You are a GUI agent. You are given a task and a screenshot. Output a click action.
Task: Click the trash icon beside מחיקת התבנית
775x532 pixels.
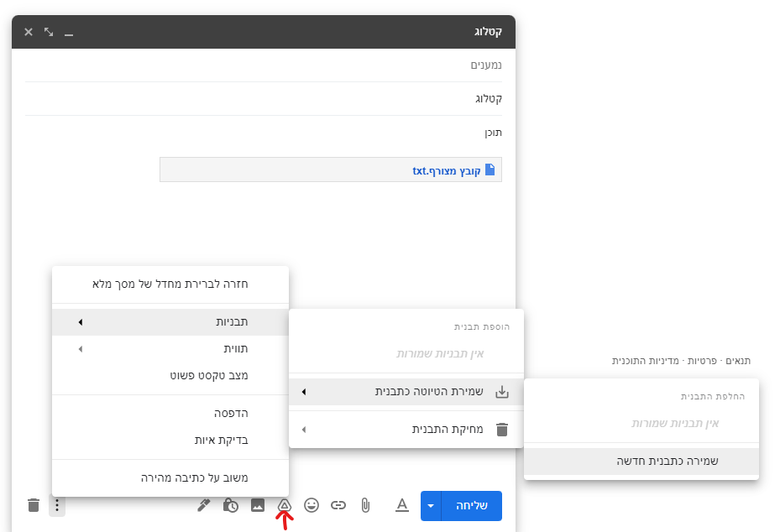(501, 430)
